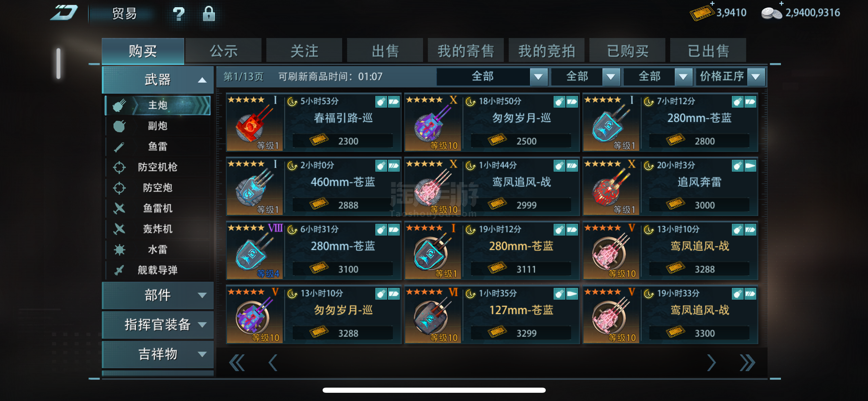Go to the first page double arrow
The width and height of the screenshot is (868, 401).
(237, 363)
